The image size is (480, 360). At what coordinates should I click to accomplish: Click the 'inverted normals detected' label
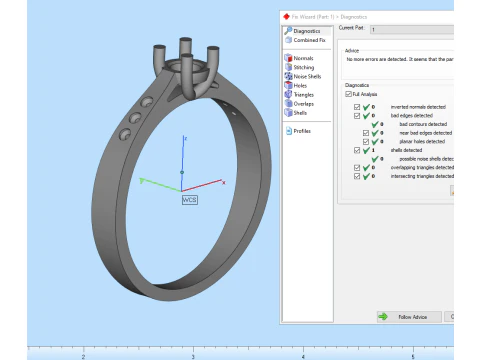pyautogui.click(x=418, y=107)
